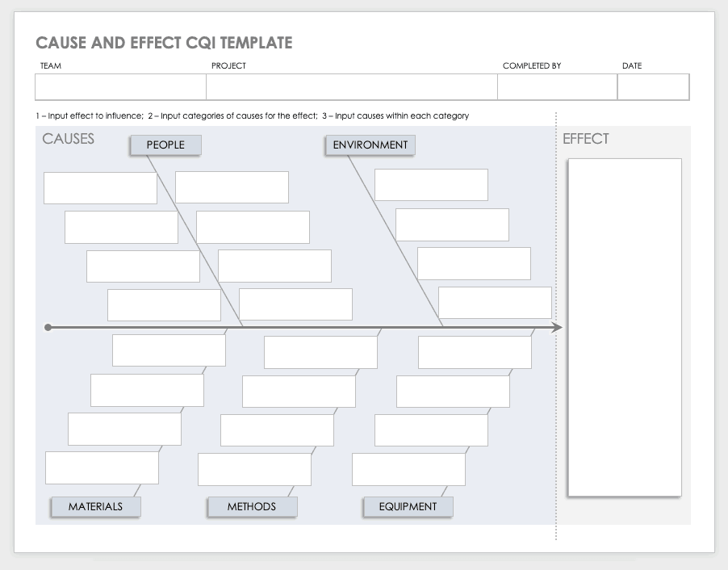Image resolution: width=728 pixels, height=570 pixels.
Task: Click the PEOPLE category label
Action: tap(165, 145)
